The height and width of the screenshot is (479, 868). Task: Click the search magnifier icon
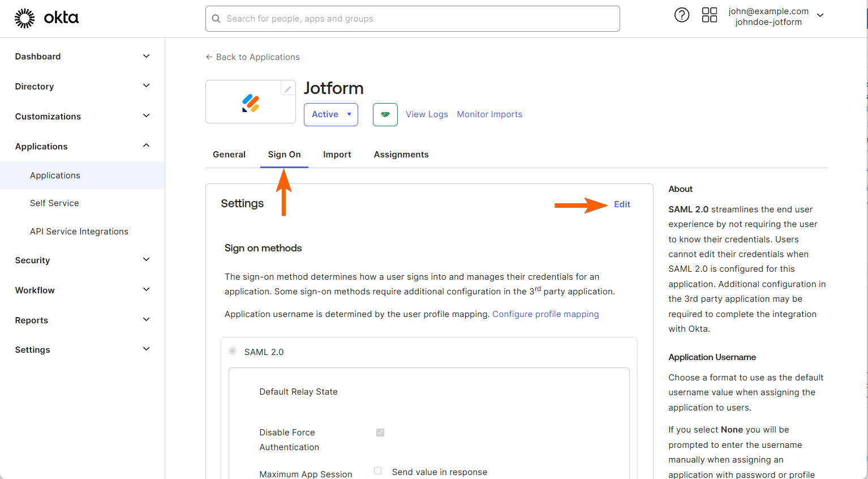point(216,19)
